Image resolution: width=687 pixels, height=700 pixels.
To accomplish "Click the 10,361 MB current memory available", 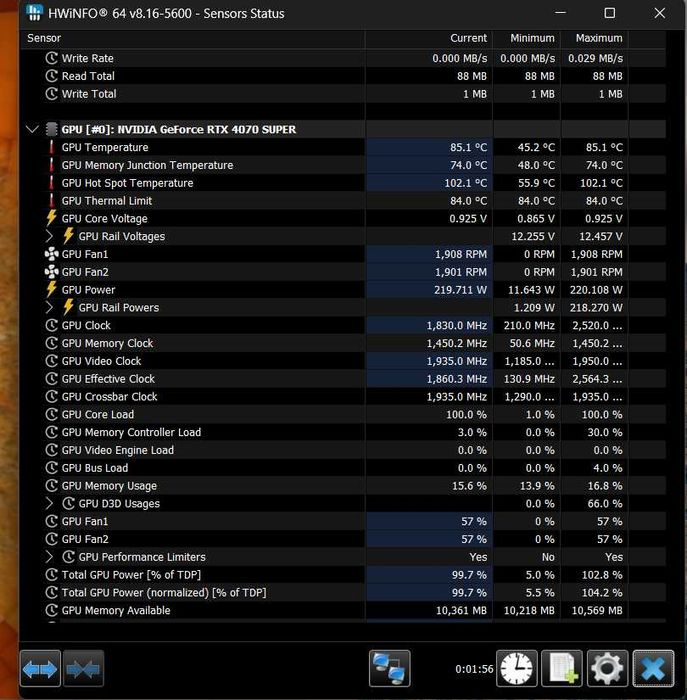I will 461,610.
